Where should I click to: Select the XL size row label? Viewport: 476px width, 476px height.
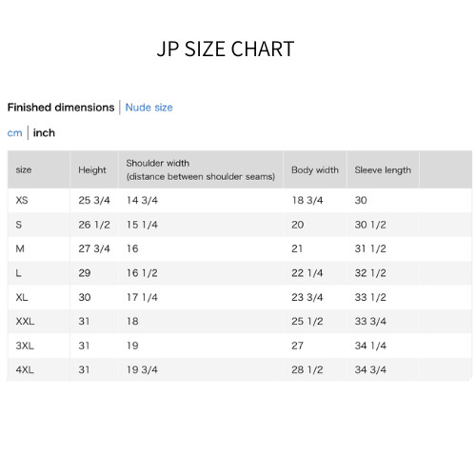click(22, 297)
